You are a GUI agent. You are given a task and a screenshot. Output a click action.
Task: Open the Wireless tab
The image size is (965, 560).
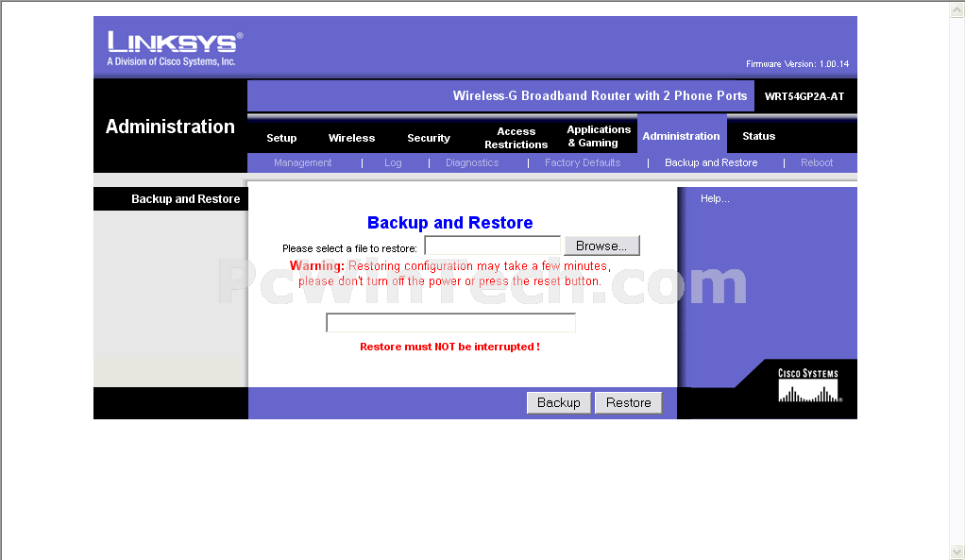(x=351, y=138)
